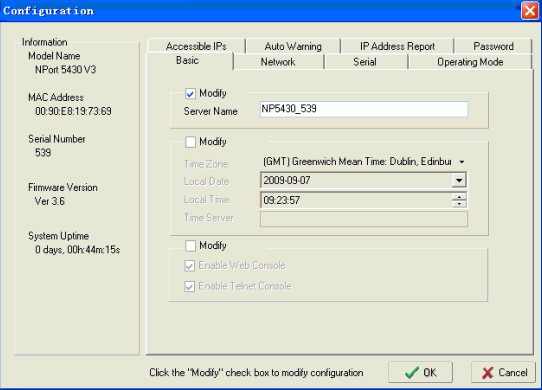
Task: Switch to the Accessible IPs tab
Action: coord(196,46)
